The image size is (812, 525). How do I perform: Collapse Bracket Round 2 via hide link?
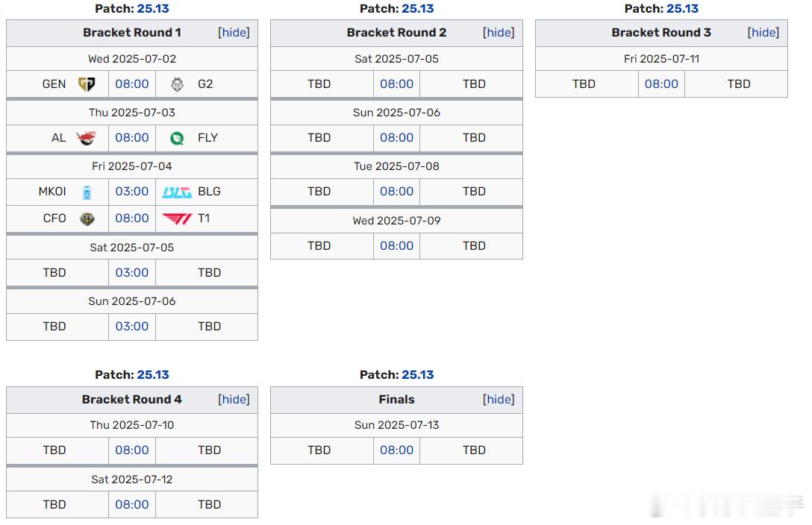pos(499,33)
